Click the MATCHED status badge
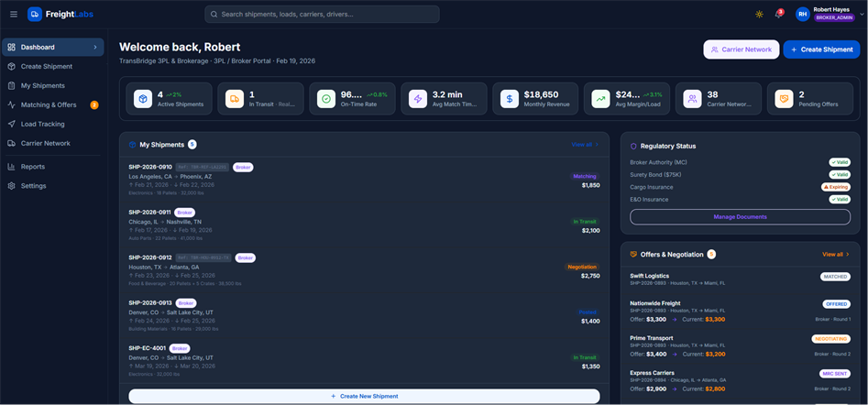This screenshot has width=868, height=405. click(x=835, y=277)
